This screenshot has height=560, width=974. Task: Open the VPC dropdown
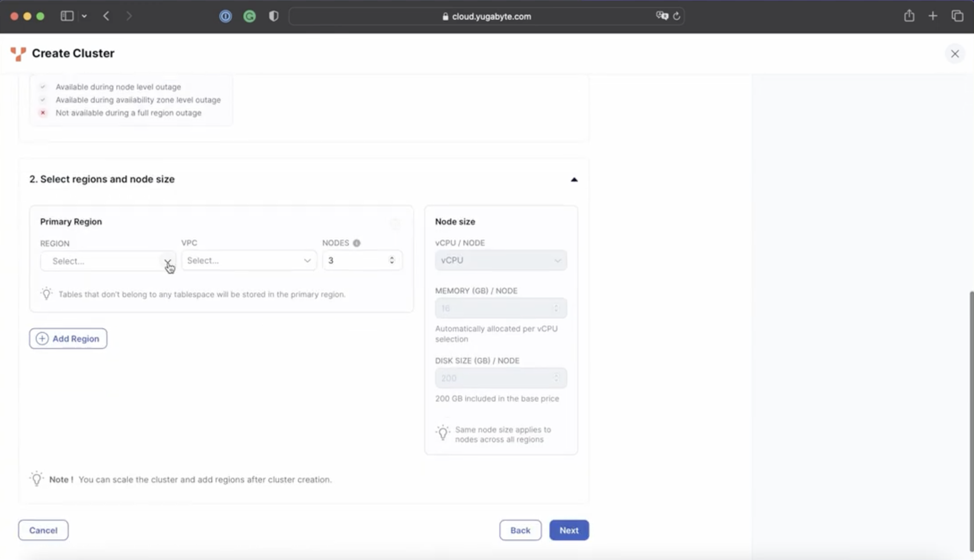click(x=248, y=261)
